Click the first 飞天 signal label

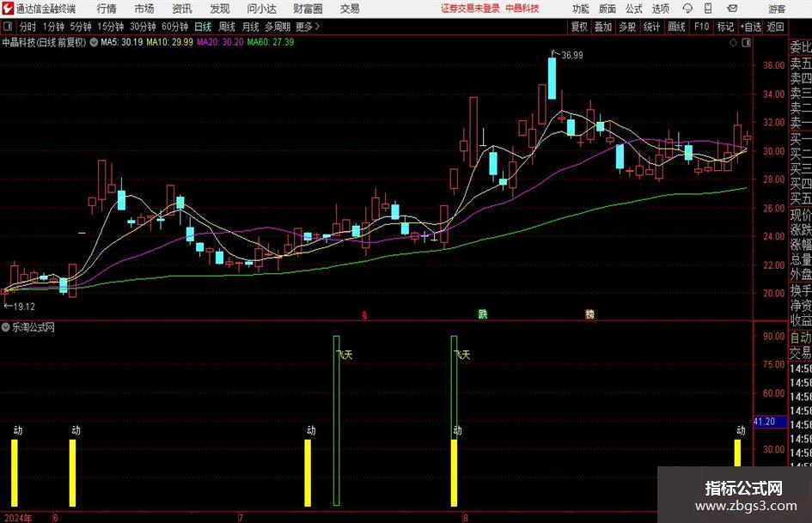pyautogui.click(x=345, y=355)
